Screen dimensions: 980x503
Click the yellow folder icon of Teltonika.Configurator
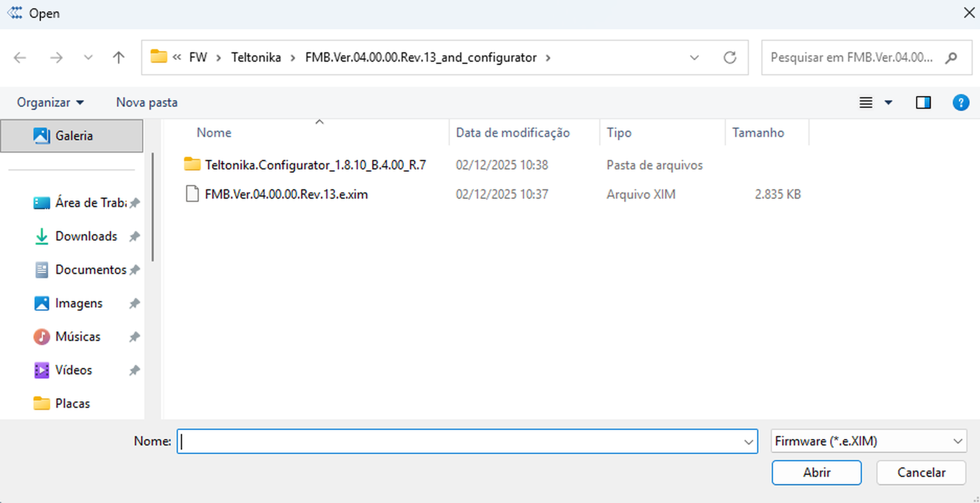(x=192, y=164)
